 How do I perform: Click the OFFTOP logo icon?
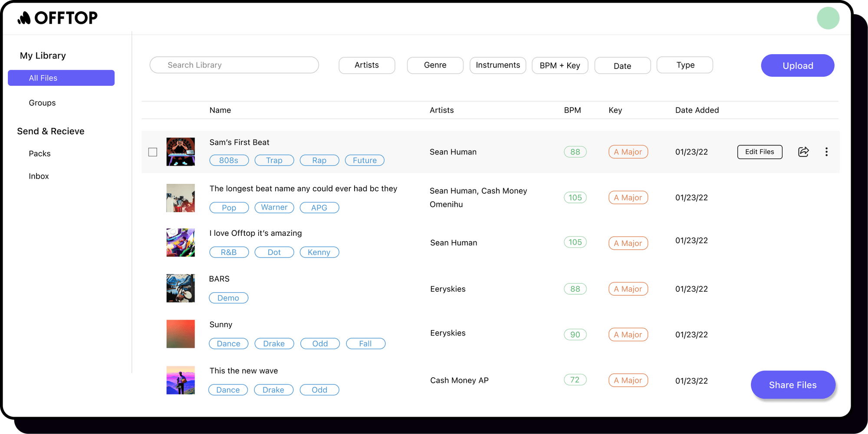24,18
